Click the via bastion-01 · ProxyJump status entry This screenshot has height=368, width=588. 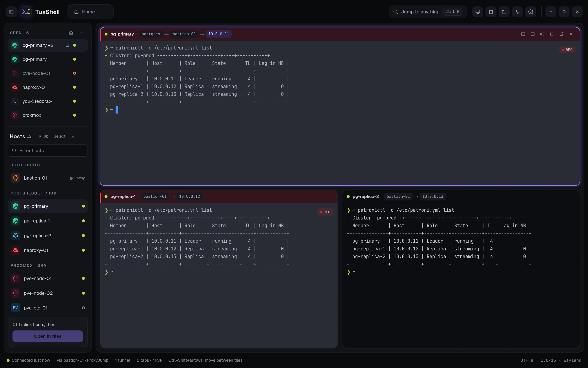83,360
